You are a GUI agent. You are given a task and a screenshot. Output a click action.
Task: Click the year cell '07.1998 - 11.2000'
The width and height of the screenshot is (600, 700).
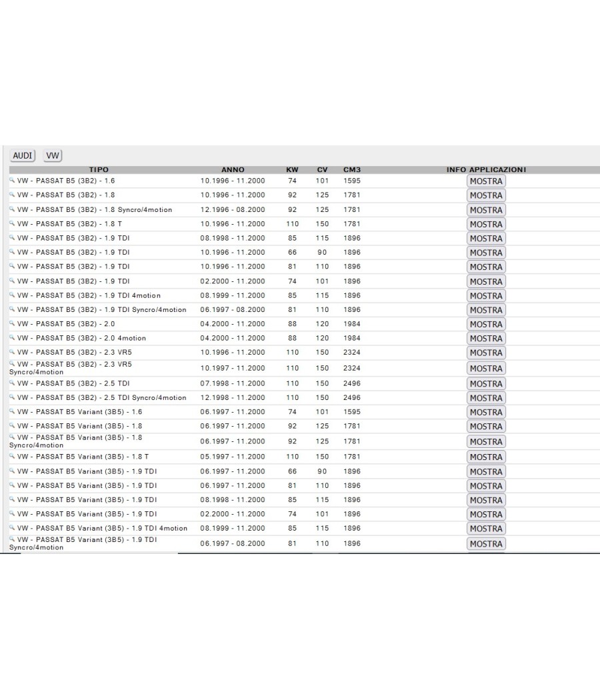tap(233, 383)
